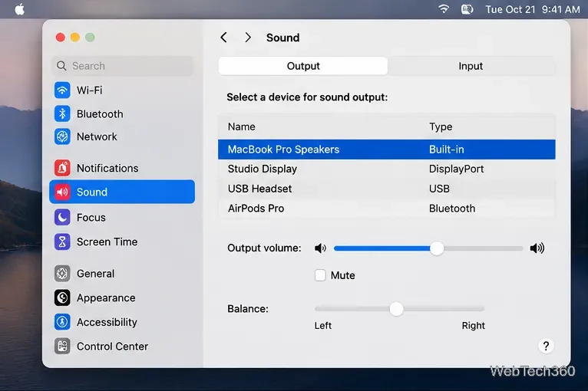This screenshot has height=391, width=588.
Task: Click the Wi-Fi sidebar icon
Action: click(62, 90)
